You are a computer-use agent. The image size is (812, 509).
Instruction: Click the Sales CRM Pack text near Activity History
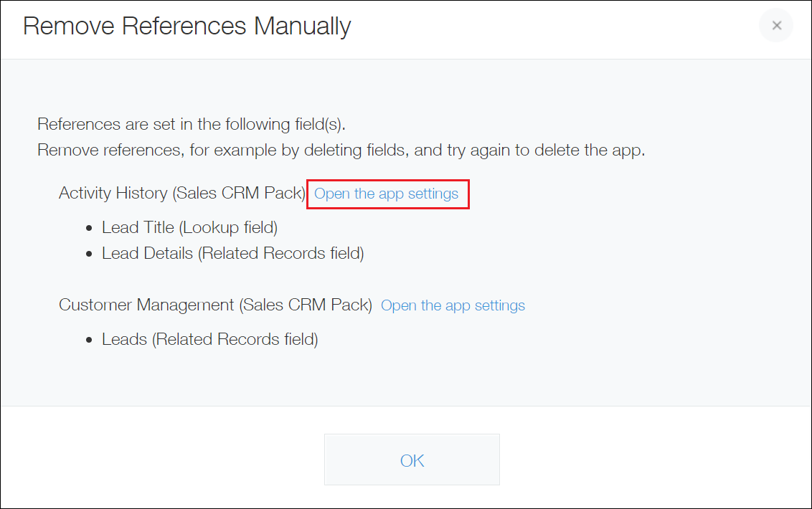click(237, 193)
